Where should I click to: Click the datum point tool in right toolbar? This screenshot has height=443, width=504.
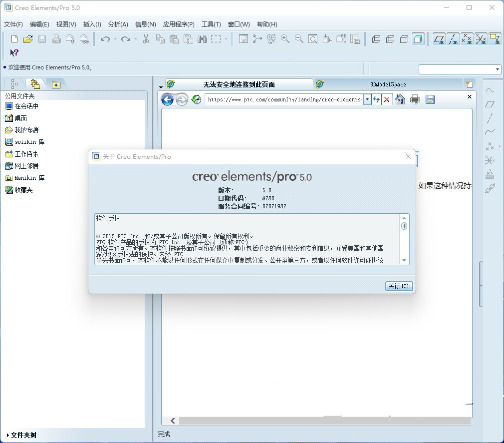490,146
